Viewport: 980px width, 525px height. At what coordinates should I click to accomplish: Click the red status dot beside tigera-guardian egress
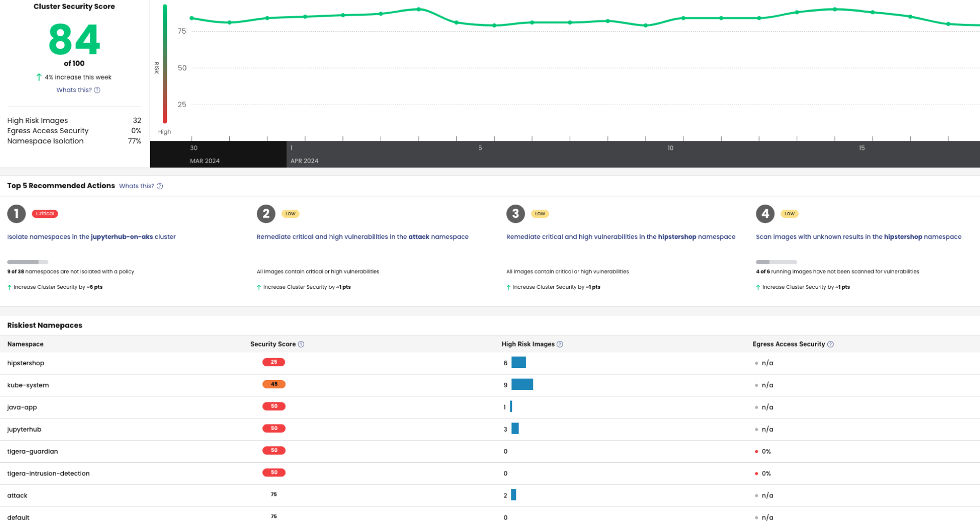[x=756, y=452]
